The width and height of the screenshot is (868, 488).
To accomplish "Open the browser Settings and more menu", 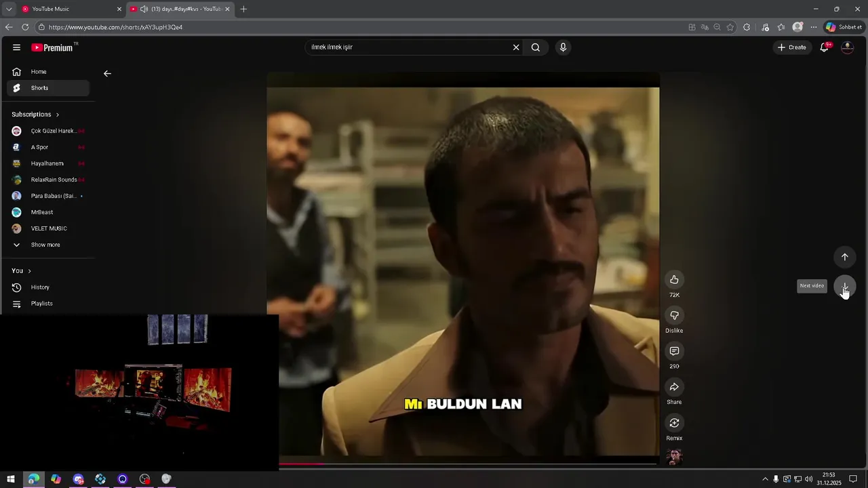I will [813, 27].
